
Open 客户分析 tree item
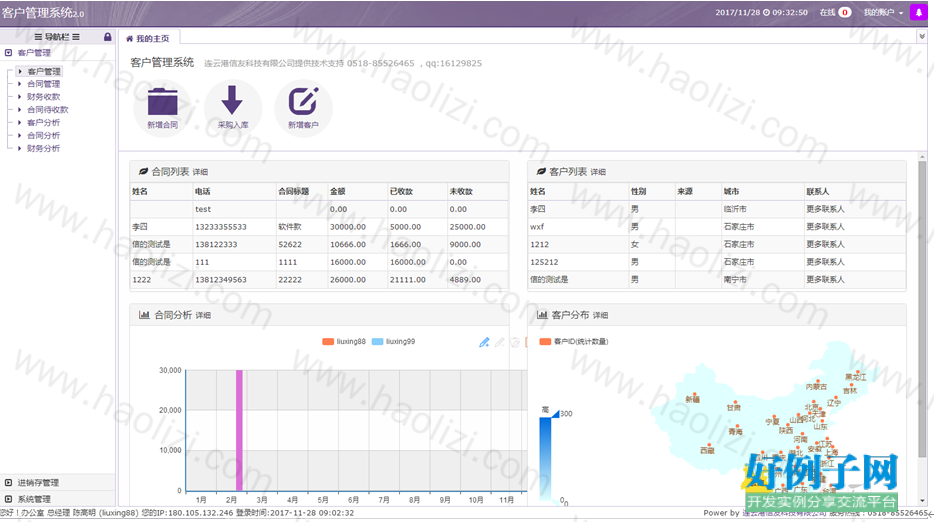(43, 123)
